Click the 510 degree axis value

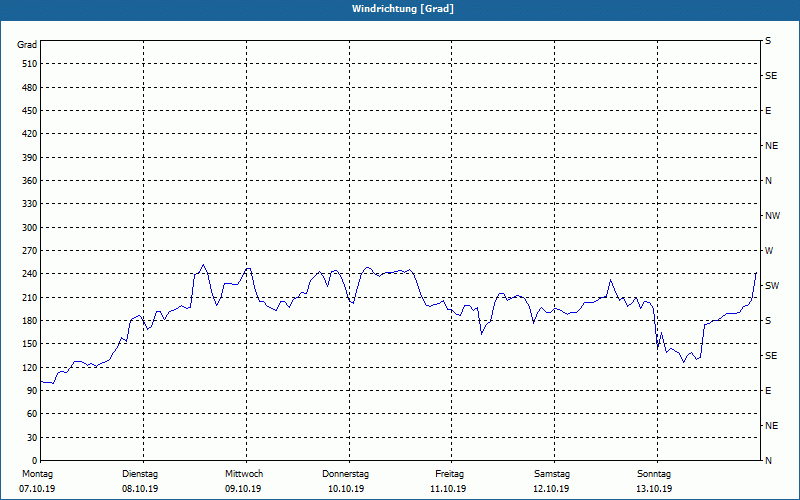(30, 64)
